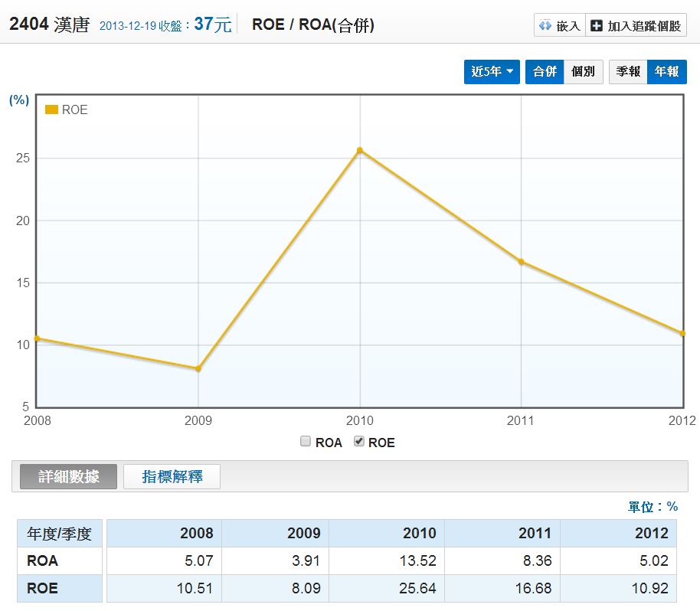Click the ROE row label in table
The width and height of the screenshot is (700, 611).
click(42, 589)
